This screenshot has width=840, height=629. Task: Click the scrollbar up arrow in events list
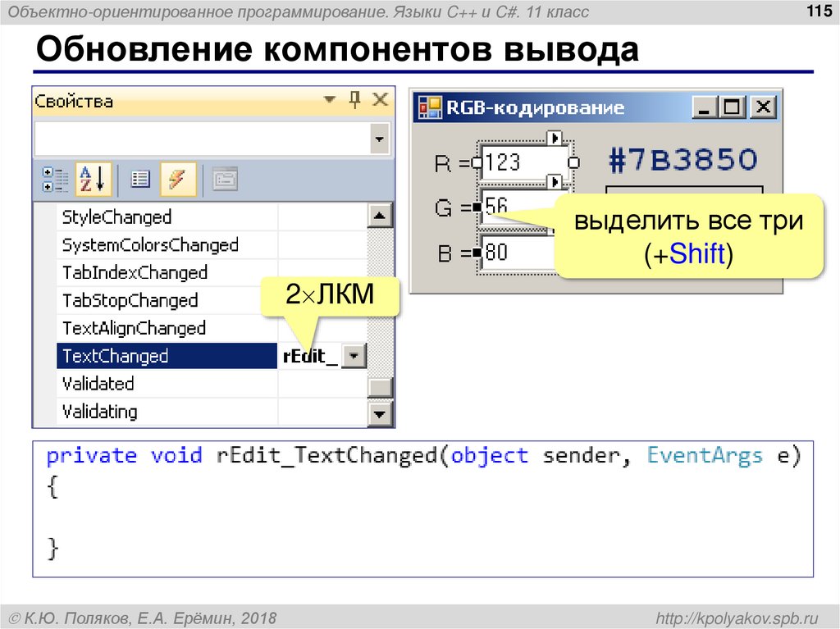380,216
